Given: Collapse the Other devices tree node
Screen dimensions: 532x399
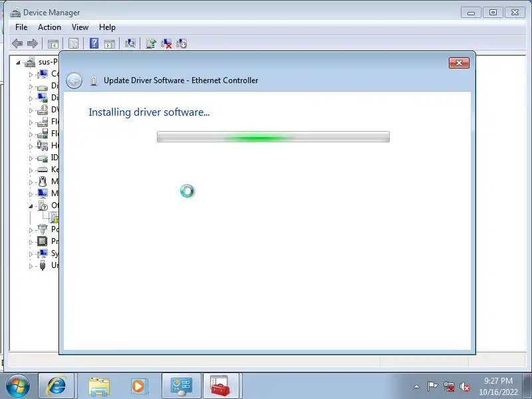Looking at the screenshot, I should pyautogui.click(x=31, y=206).
